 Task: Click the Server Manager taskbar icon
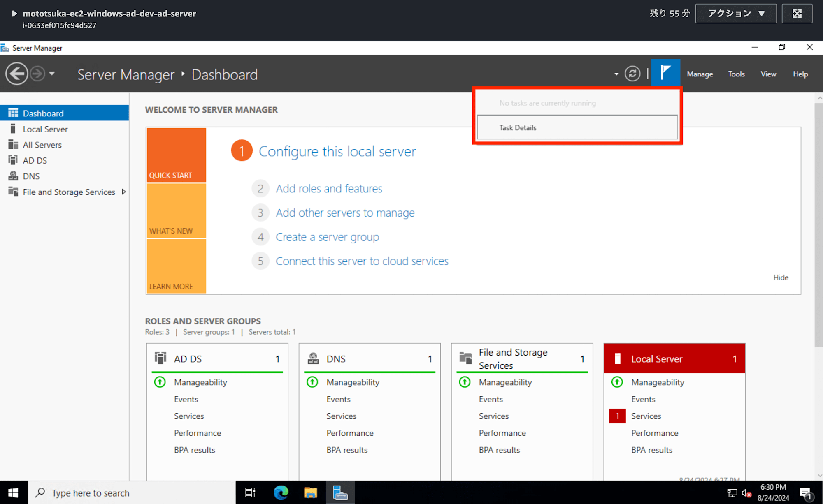[340, 492]
